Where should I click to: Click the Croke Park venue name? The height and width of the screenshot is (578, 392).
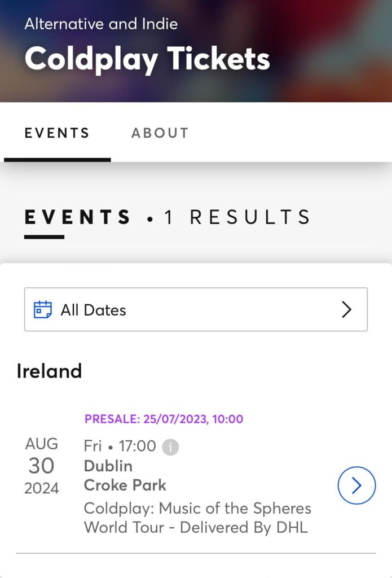[125, 485]
